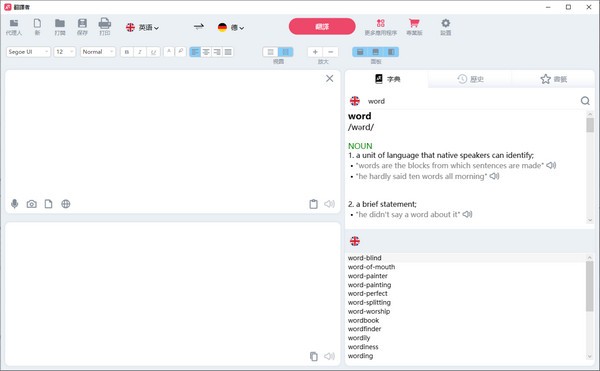
Task: Click the highlight color button
Action: click(x=181, y=52)
